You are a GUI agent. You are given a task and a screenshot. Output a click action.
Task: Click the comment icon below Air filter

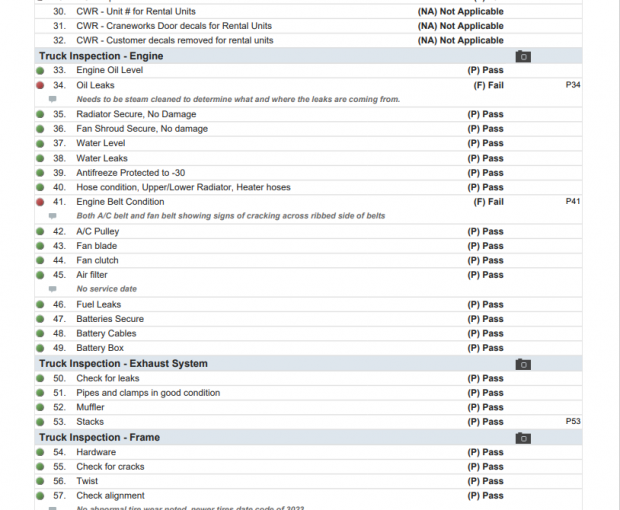(53, 289)
